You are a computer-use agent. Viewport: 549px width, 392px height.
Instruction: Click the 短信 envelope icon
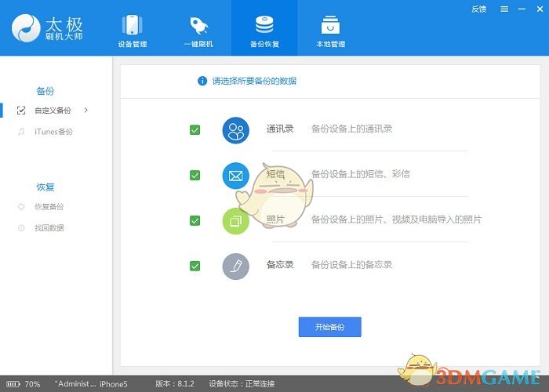236,176
